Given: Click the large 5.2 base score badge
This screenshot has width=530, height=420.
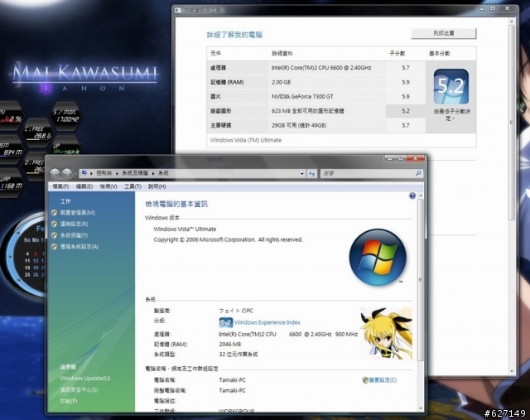Looking at the screenshot, I should click(450, 87).
